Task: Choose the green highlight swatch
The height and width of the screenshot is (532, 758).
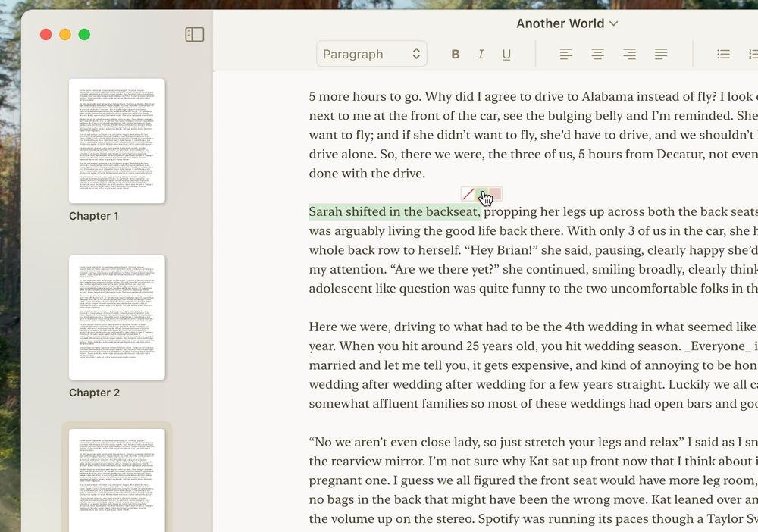Action: point(481,194)
